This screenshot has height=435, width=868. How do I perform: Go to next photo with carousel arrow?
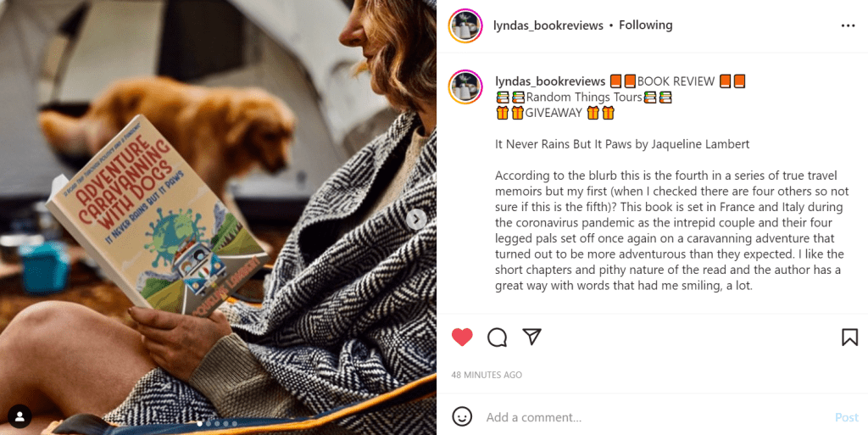pyautogui.click(x=416, y=219)
